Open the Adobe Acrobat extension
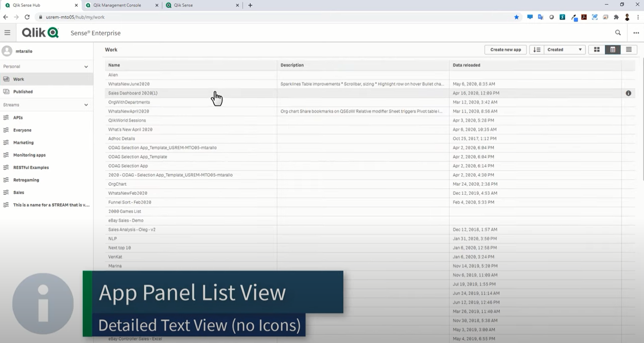This screenshot has width=644, height=343. (584, 17)
